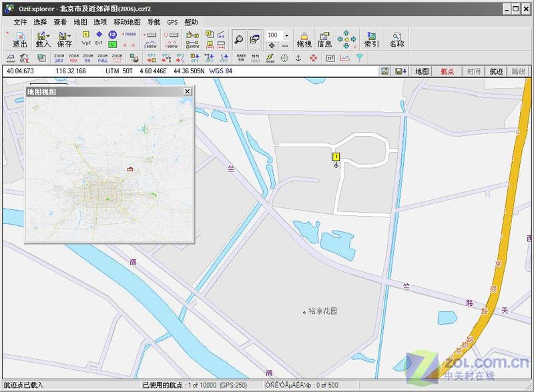Viewport: 534px width, 392px height.
Task: Click the up arrow of map pan control
Action: [346, 33]
